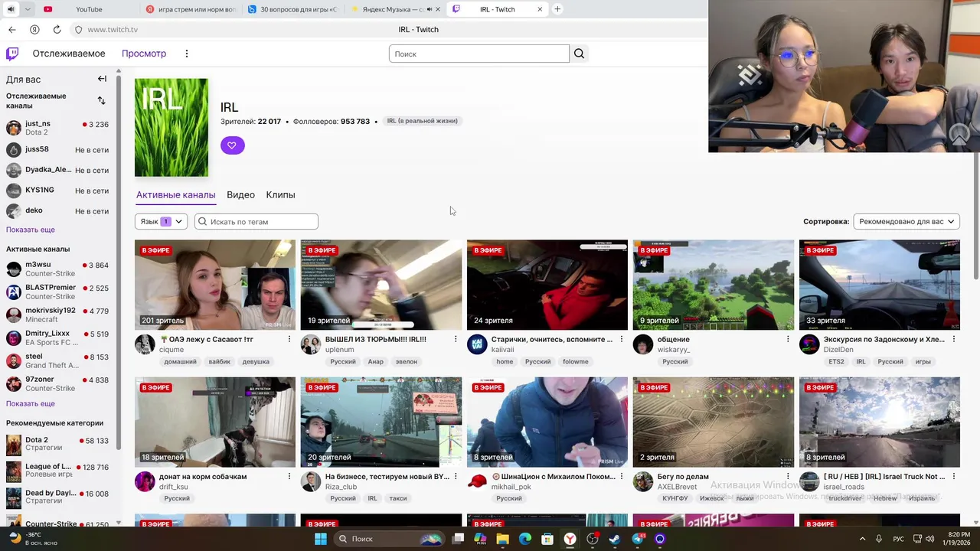Open File Explorer from the taskbar
The width and height of the screenshot is (980, 551).
[x=502, y=539]
